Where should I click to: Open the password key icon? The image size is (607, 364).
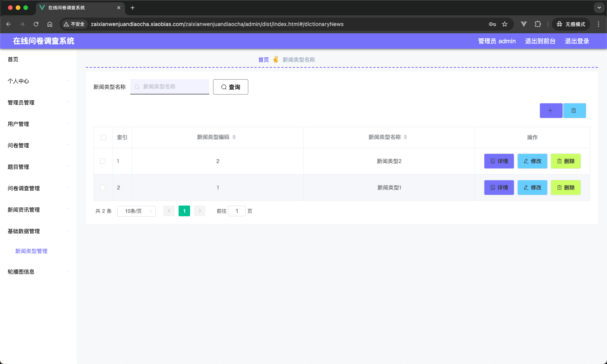point(492,24)
